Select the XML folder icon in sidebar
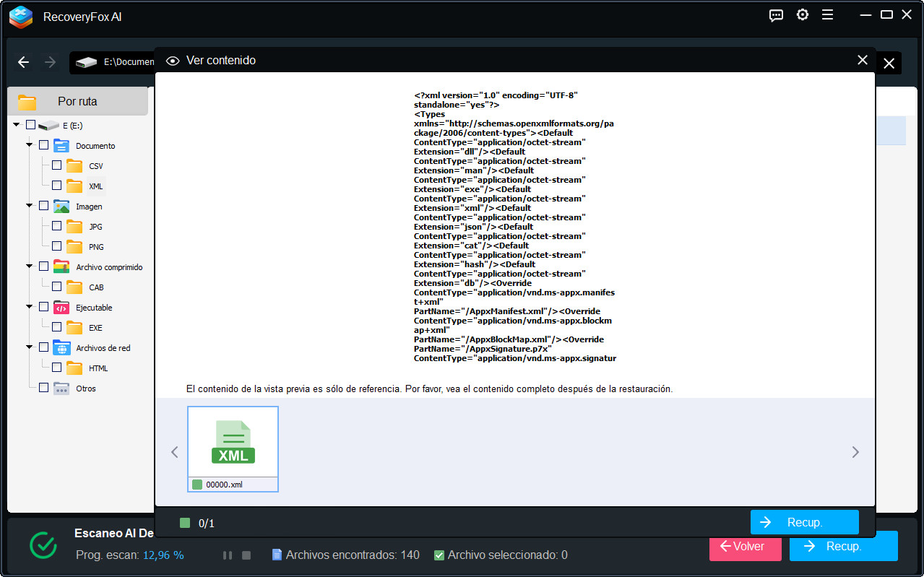The width and height of the screenshot is (924, 577). [75, 186]
